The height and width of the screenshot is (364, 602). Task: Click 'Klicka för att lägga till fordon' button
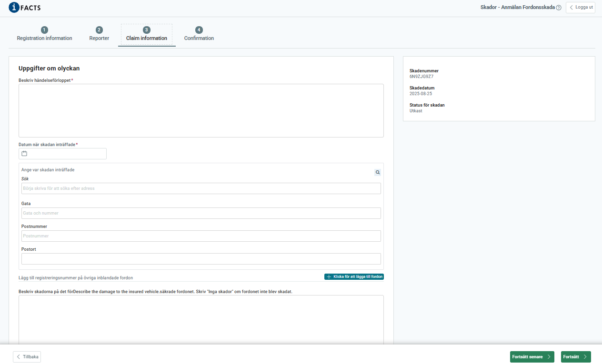coord(354,276)
